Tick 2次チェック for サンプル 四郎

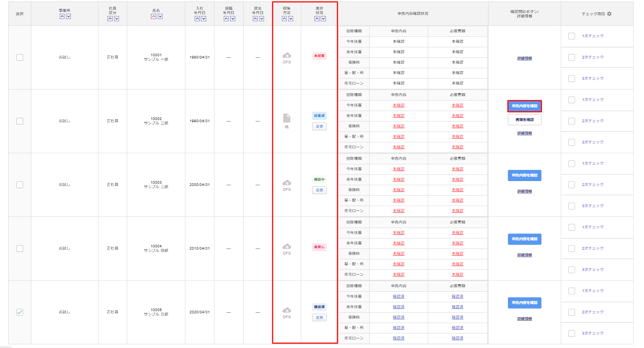tap(572, 249)
